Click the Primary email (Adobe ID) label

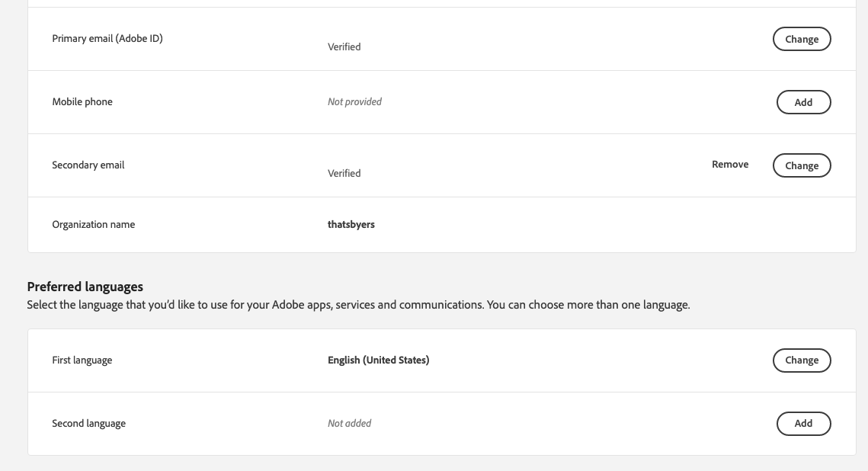(107, 38)
